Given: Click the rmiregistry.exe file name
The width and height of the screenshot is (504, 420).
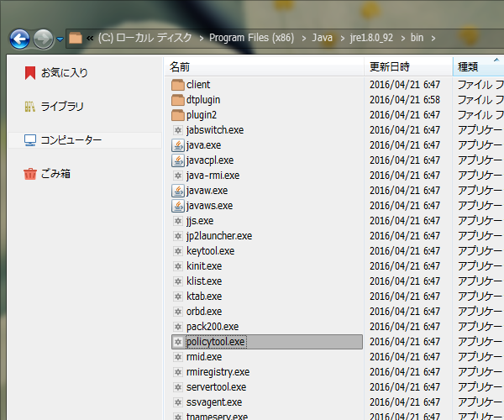Looking at the screenshot, I should click(218, 372).
